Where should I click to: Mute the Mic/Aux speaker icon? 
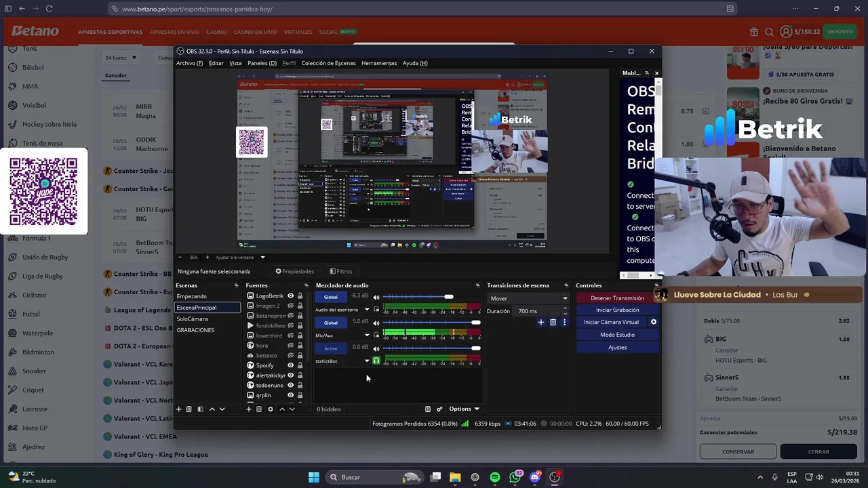[x=376, y=323]
